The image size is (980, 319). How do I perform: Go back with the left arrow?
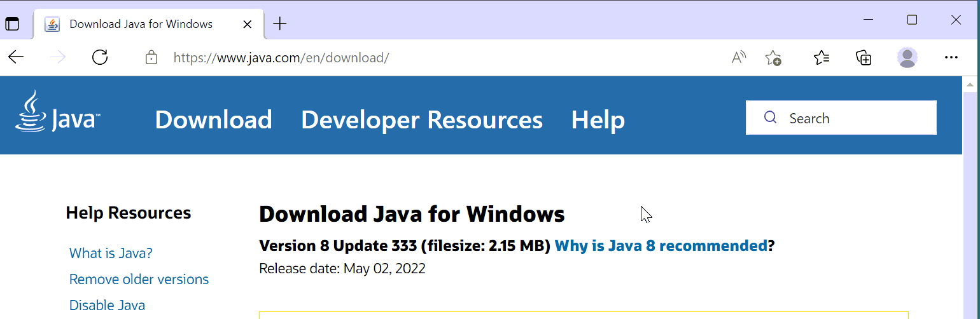16,58
